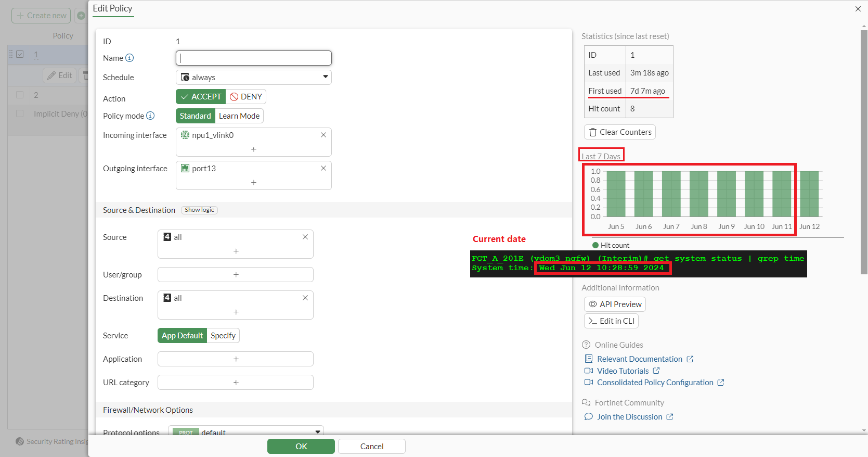Open Relevant Documentation external link icon
Viewport: 868px width, 457px height.
click(x=690, y=359)
